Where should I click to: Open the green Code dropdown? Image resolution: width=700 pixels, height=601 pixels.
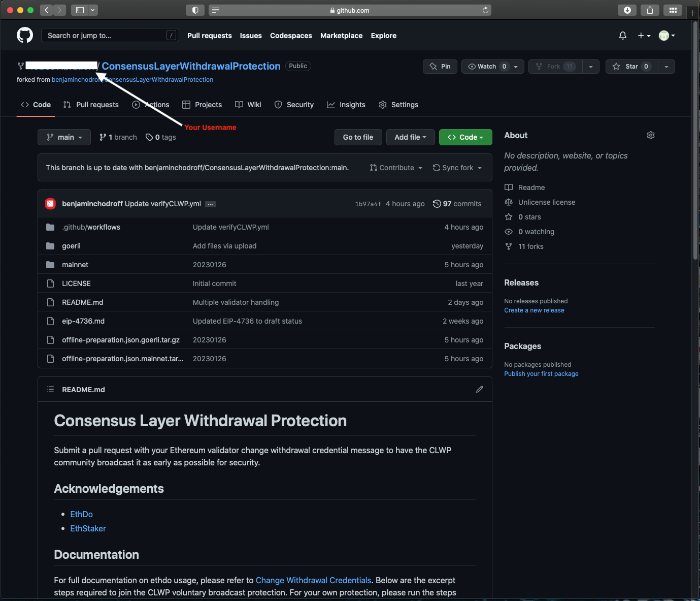[465, 137]
